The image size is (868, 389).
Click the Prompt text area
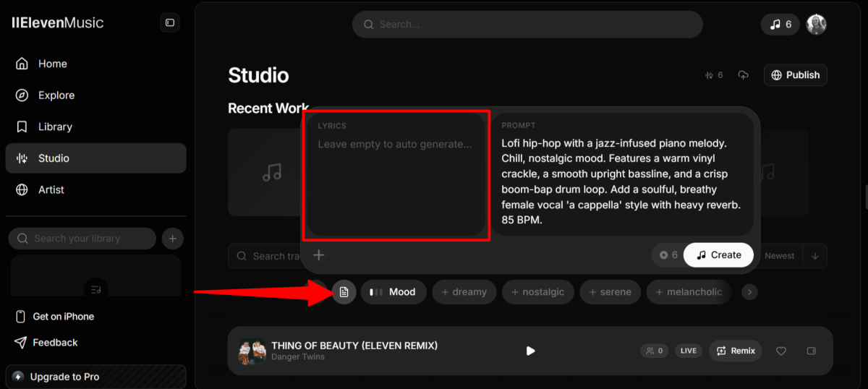tap(622, 174)
